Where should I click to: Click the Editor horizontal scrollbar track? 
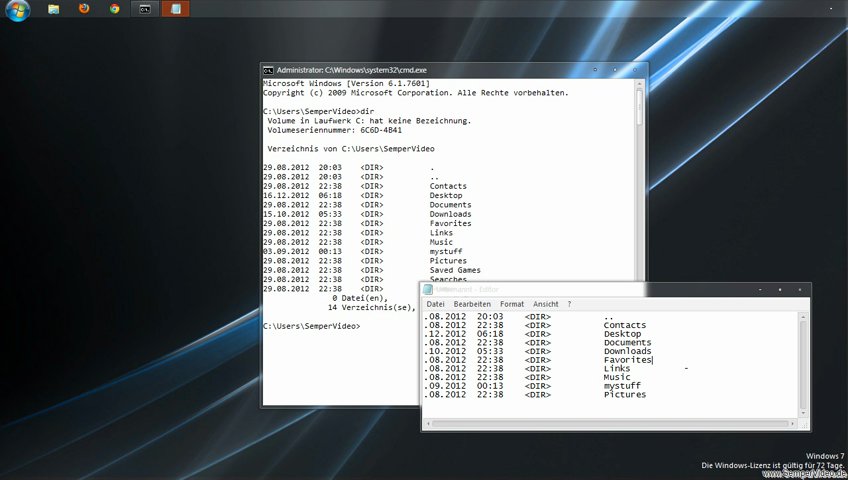610,421
